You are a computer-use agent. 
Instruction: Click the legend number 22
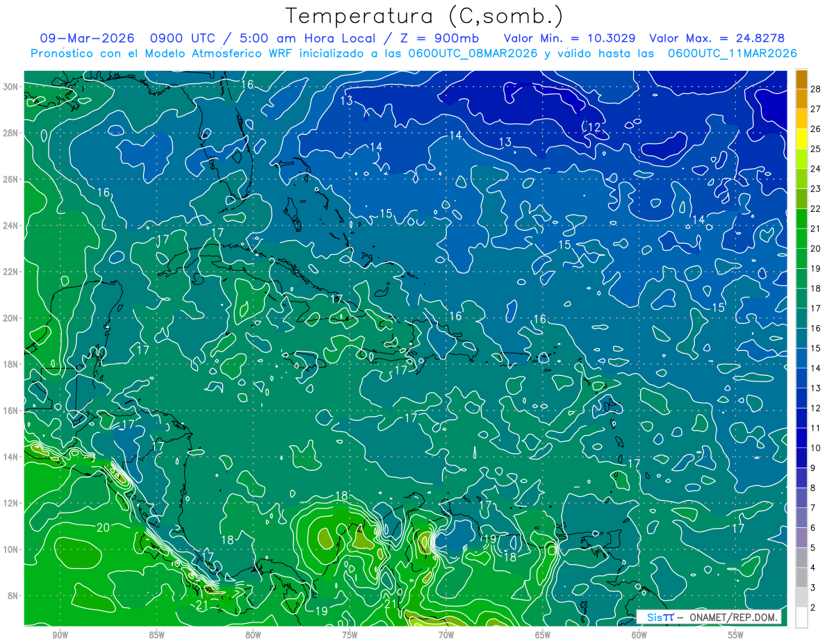tap(815, 209)
